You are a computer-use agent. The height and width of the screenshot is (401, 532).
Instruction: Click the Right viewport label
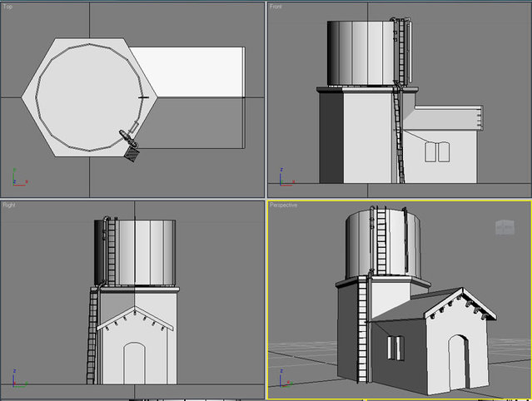click(x=8, y=204)
